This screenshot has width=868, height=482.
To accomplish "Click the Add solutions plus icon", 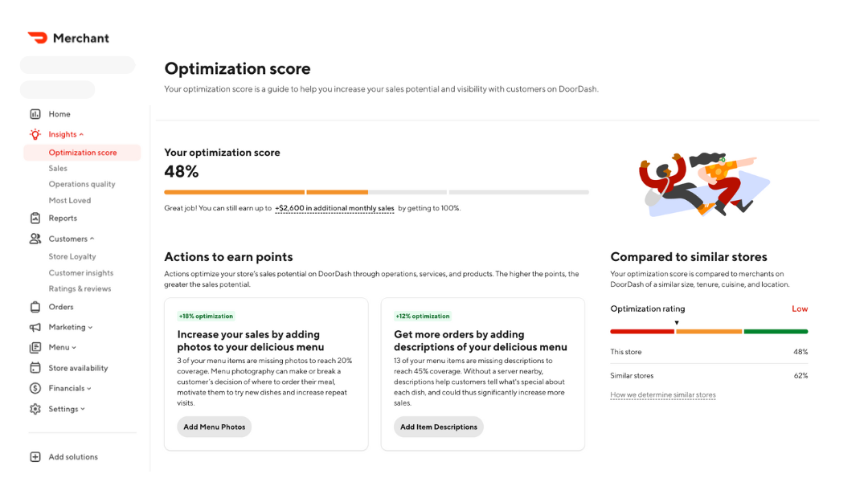I will click(x=35, y=456).
